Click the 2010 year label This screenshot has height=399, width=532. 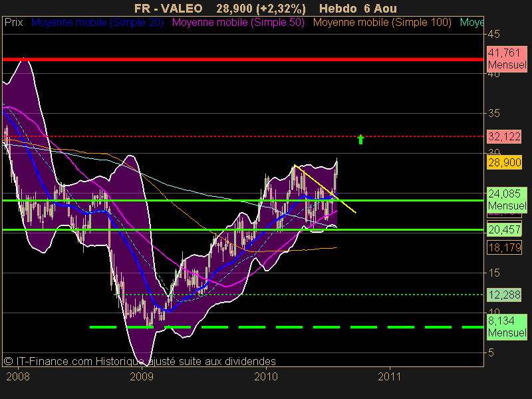point(266,376)
